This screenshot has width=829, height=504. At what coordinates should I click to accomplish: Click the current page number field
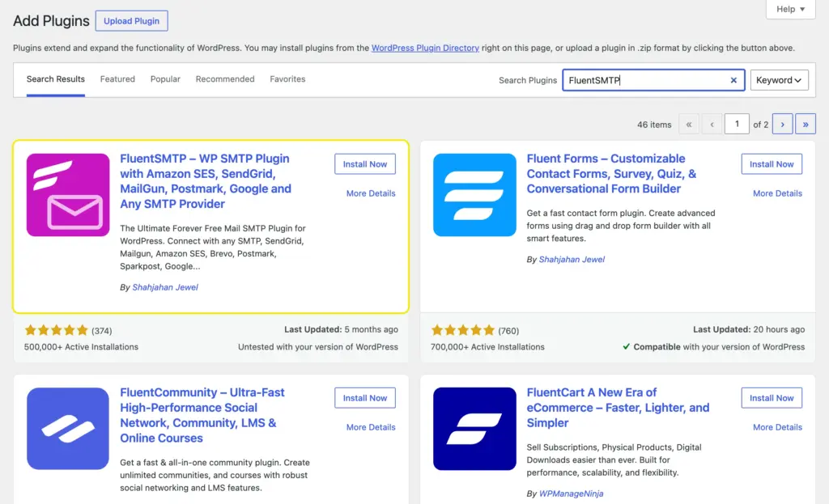[737, 124]
